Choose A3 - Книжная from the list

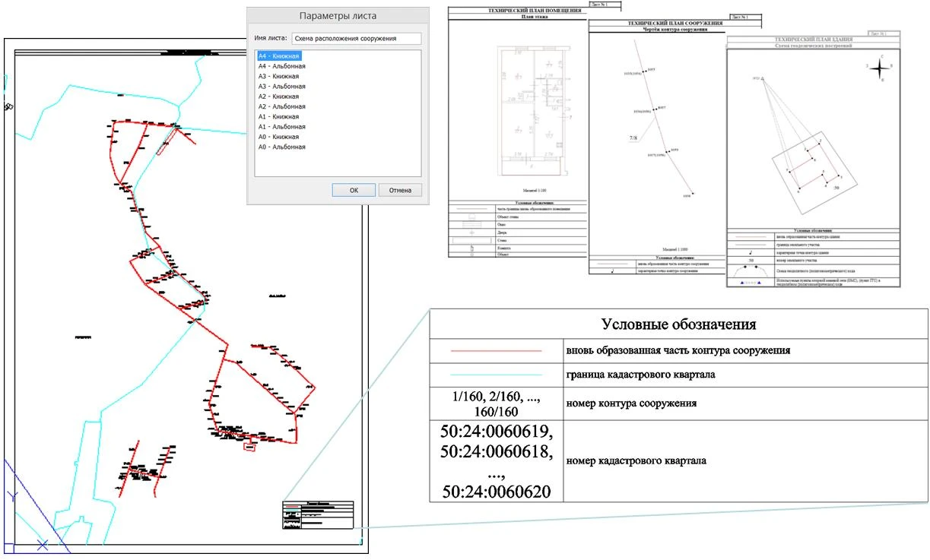click(279, 77)
